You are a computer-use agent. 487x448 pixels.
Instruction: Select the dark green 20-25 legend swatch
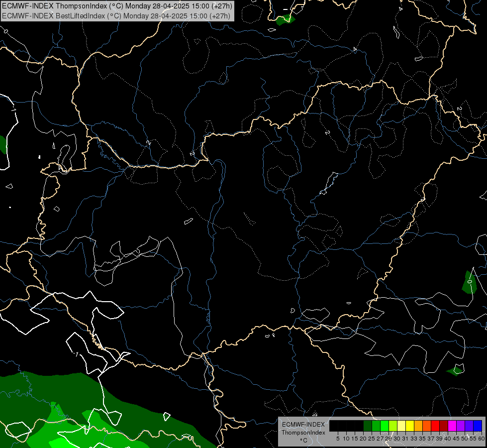click(368, 426)
